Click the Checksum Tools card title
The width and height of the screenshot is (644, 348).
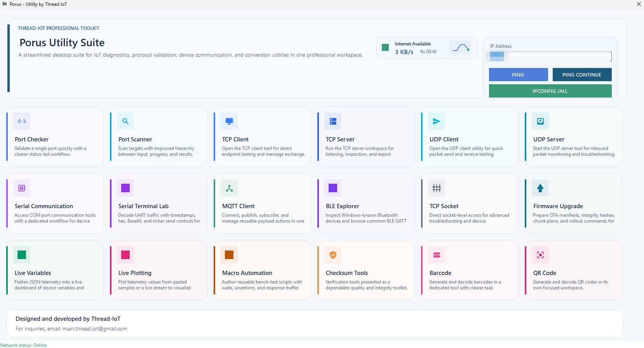347,273
